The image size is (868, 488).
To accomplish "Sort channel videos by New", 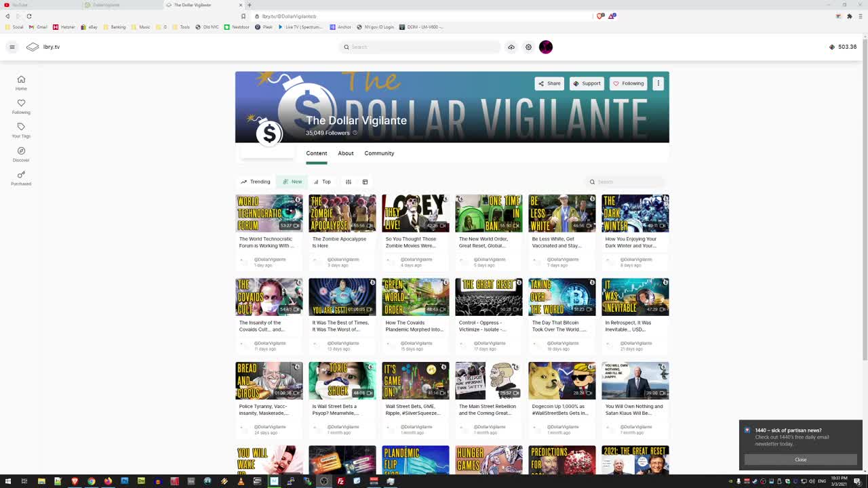I will click(x=292, y=182).
